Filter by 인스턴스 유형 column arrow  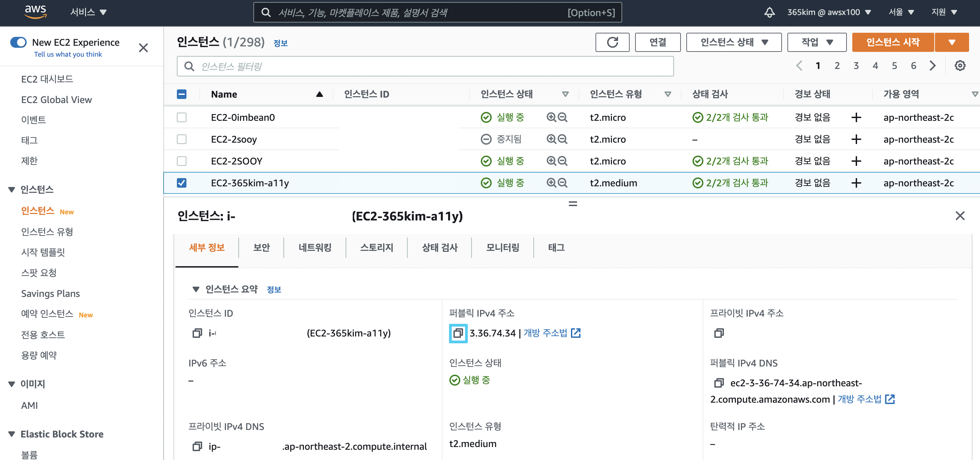[x=667, y=94]
